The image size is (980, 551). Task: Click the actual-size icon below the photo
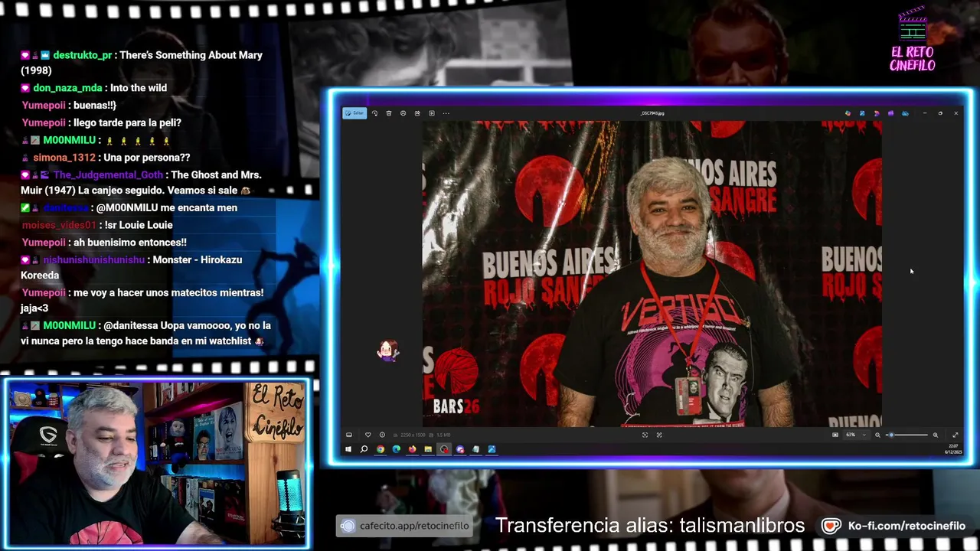[659, 435]
